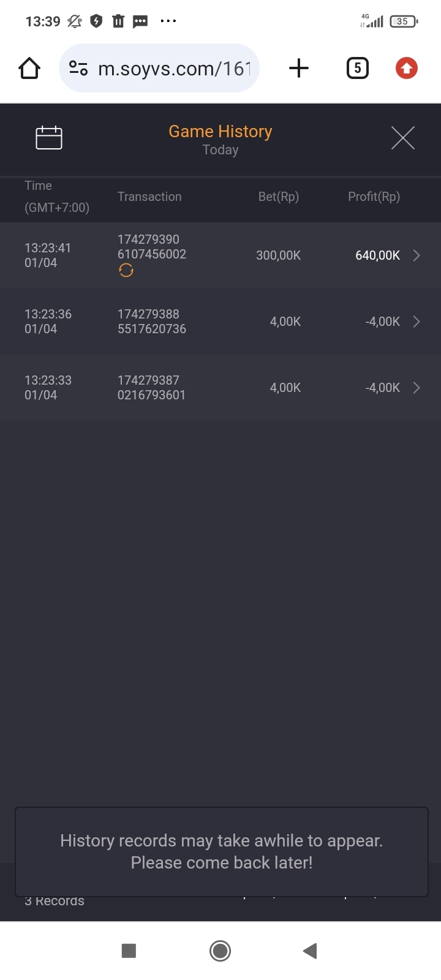
Task: Open a new browser tab
Action: pos(298,68)
